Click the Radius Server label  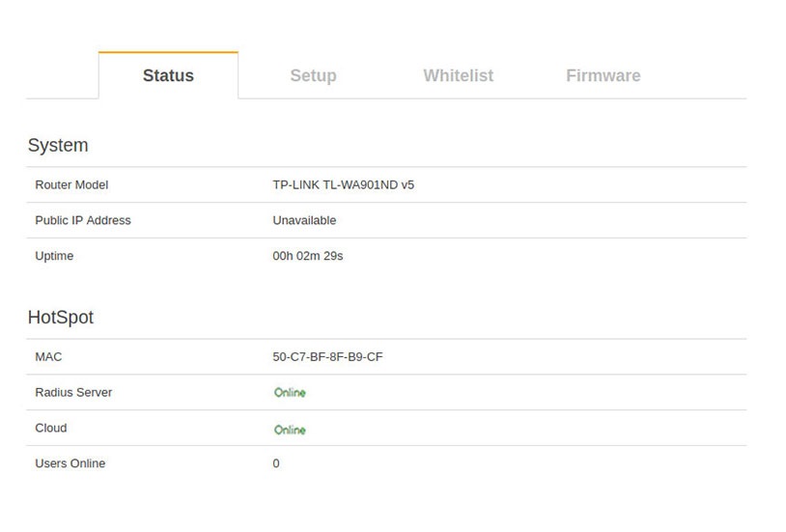pyautogui.click(x=73, y=393)
